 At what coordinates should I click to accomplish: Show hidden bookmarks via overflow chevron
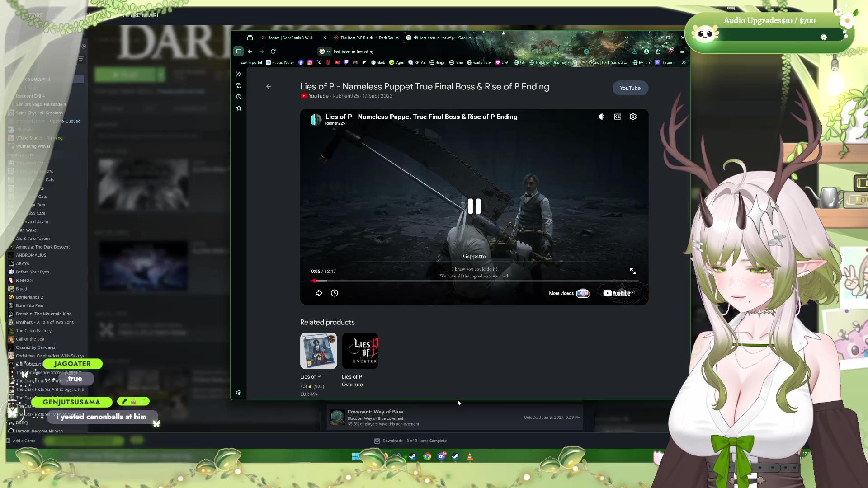point(684,62)
